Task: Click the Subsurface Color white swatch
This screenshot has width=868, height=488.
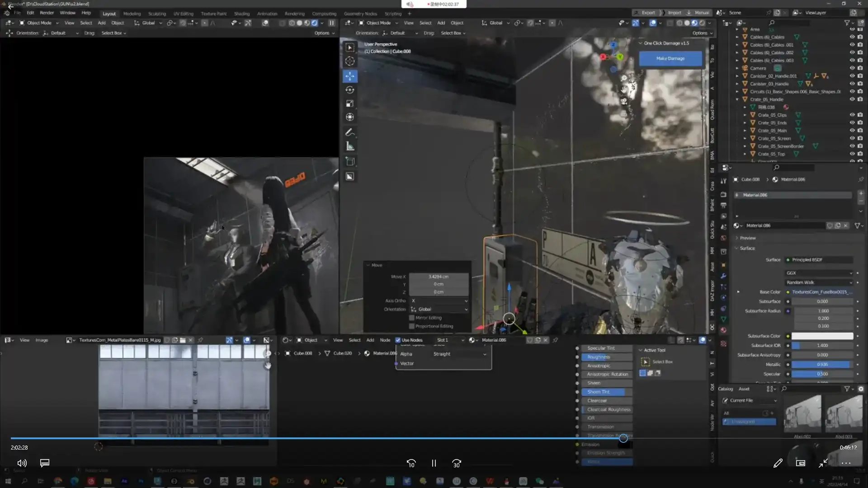Action: click(x=822, y=336)
